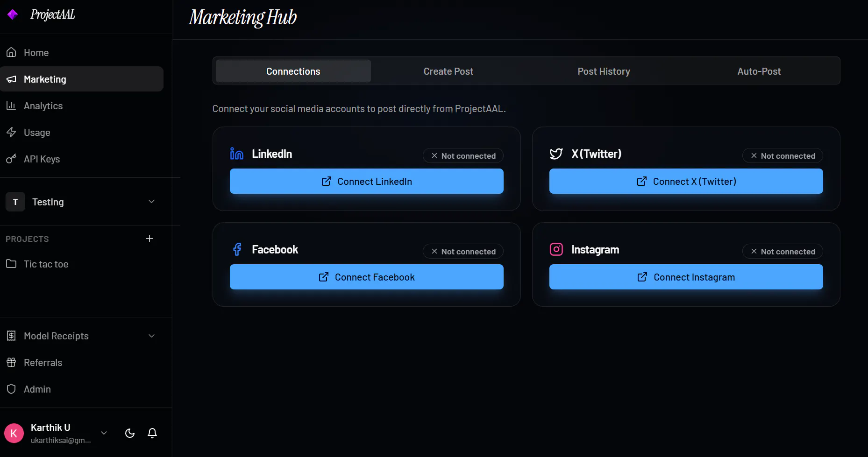
Task: Click the PROJECTS section header
Action: (27, 239)
